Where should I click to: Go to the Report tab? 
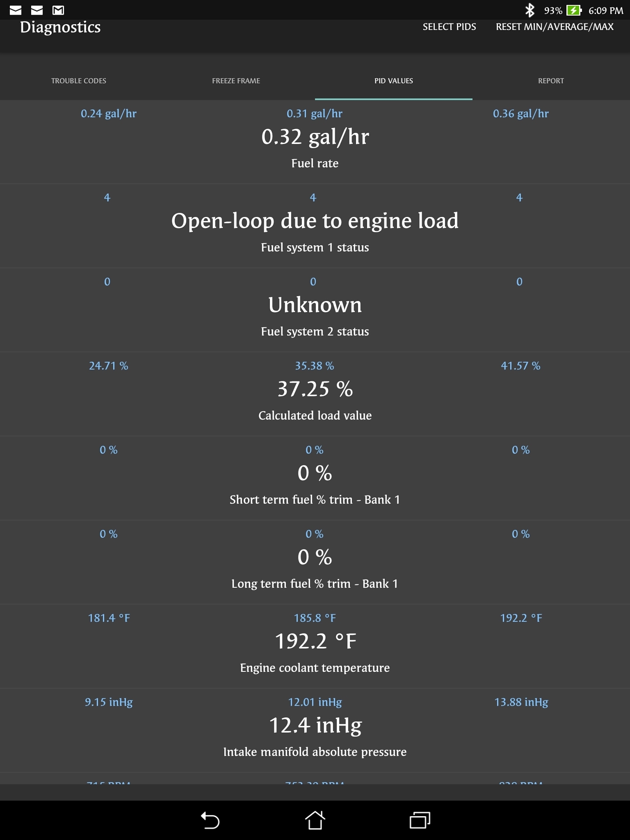551,81
